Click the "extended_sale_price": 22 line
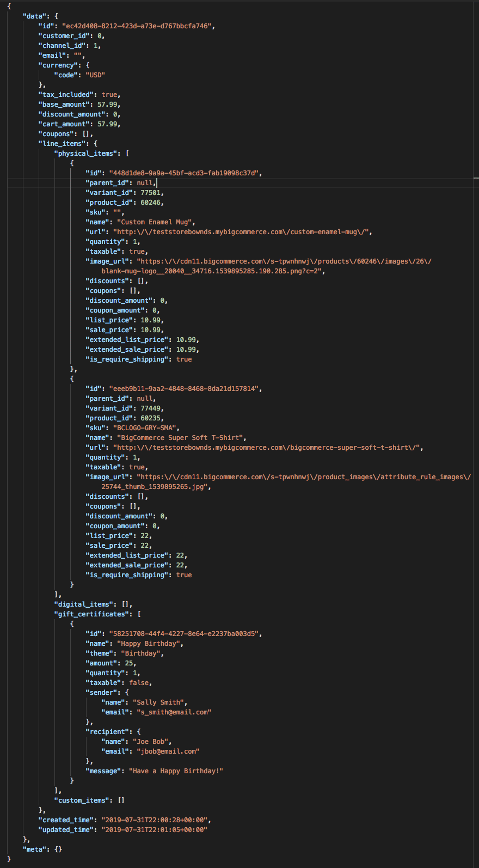 pos(136,565)
